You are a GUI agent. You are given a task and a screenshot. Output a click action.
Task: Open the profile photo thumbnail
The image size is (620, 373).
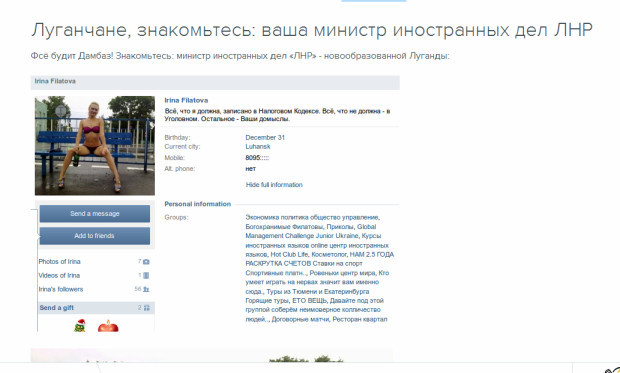click(95, 146)
